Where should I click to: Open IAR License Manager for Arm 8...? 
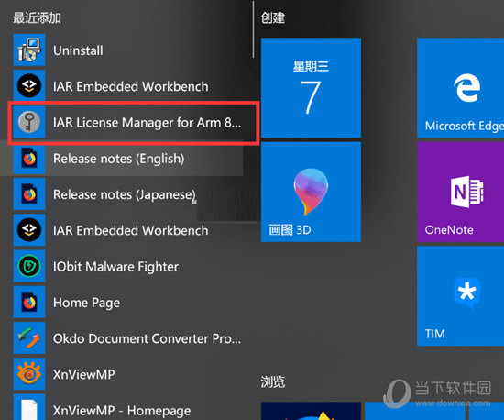147,123
